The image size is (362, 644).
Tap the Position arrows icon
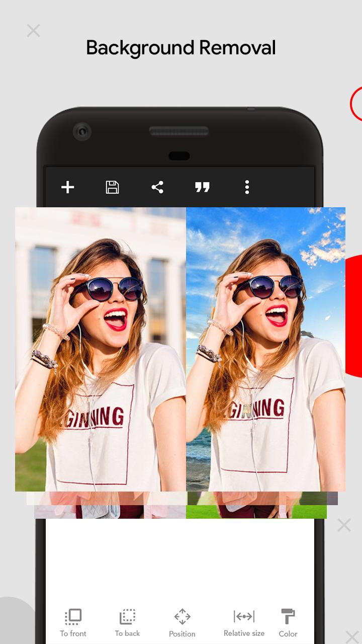182,616
